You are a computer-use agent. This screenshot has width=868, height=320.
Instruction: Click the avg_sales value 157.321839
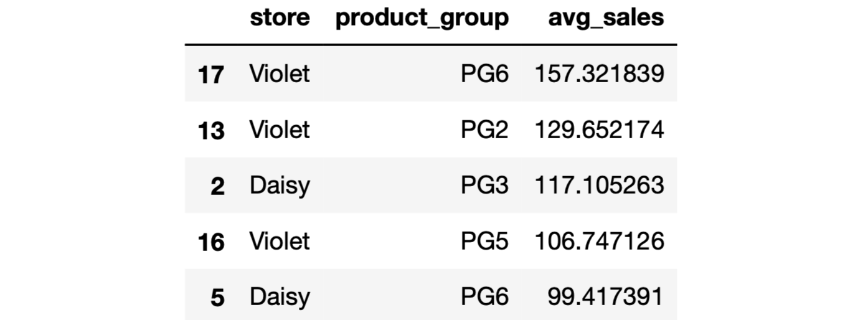point(599,74)
